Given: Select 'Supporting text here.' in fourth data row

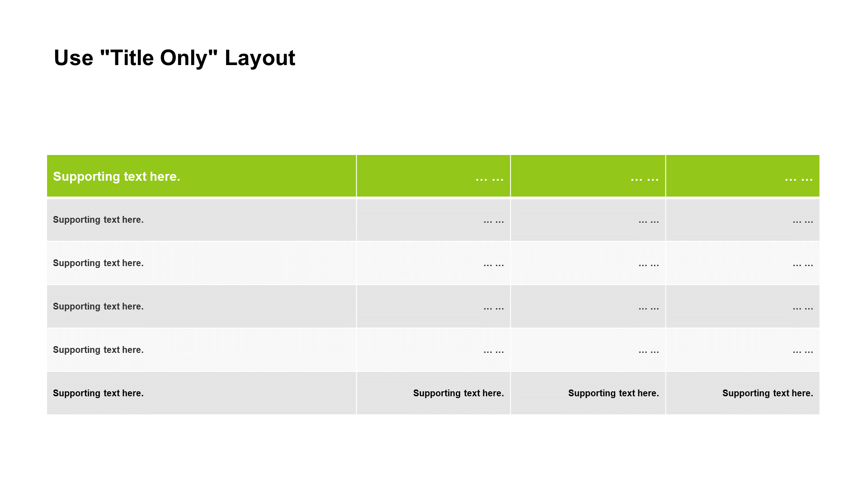Looking at the screenshot, I should [98, 349].
